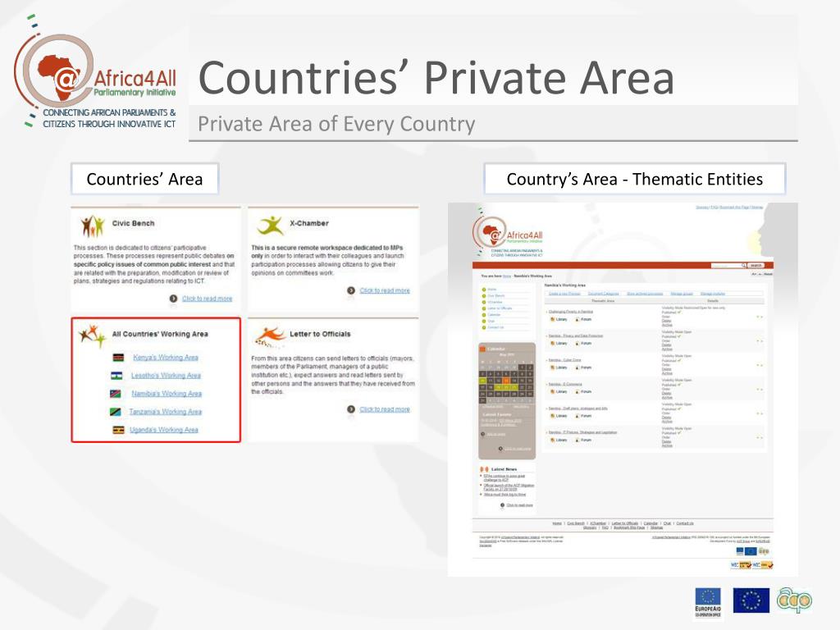This screenshot has width=840, height=630.
Task: Click the green bullet next to sidebar Home
Action: pos(484,290)
